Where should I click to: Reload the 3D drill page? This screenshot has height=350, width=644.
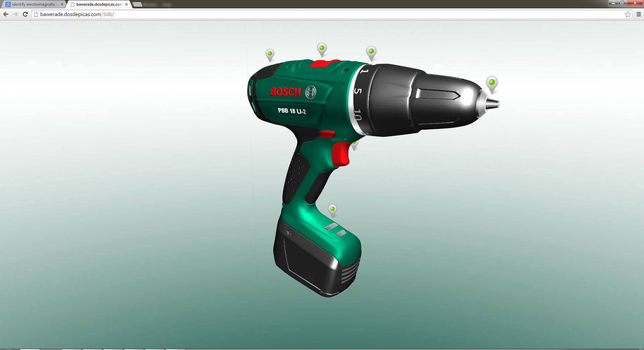point(25,14)
